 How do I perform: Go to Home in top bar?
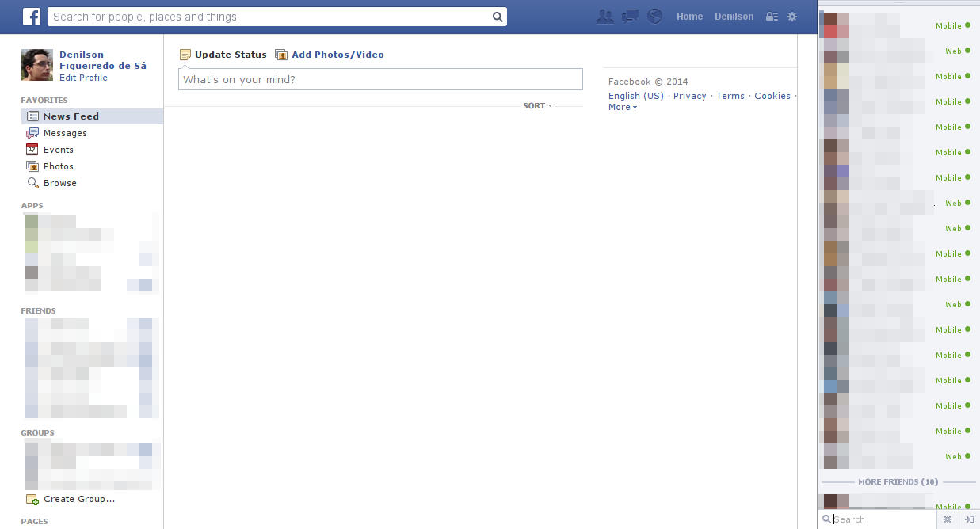coord(689,17)
